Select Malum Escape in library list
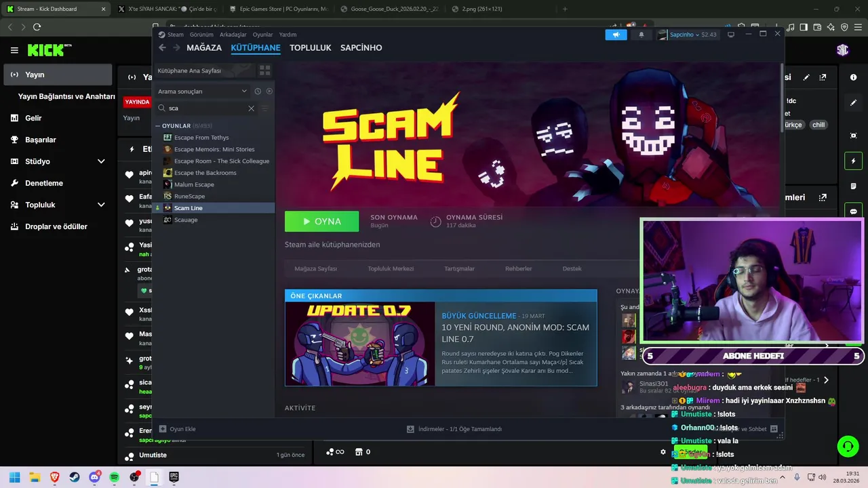This screenshot has height=488, width=868. coord(194,184)
